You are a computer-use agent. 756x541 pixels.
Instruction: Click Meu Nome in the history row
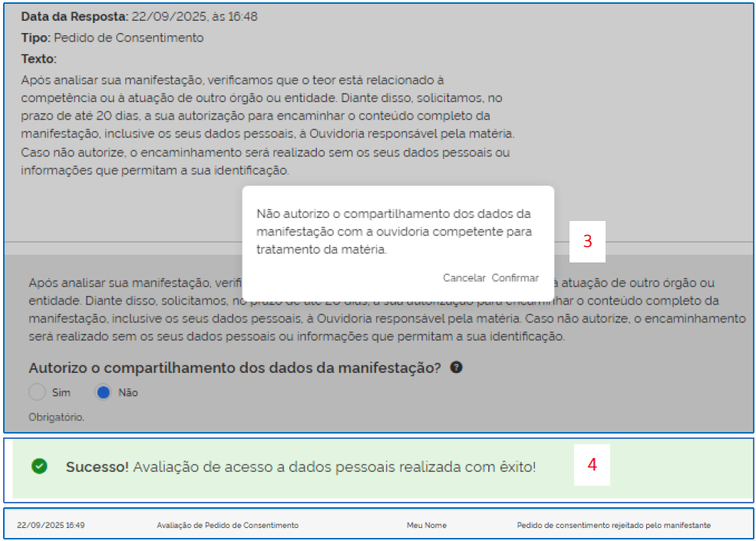coord(426,526)
